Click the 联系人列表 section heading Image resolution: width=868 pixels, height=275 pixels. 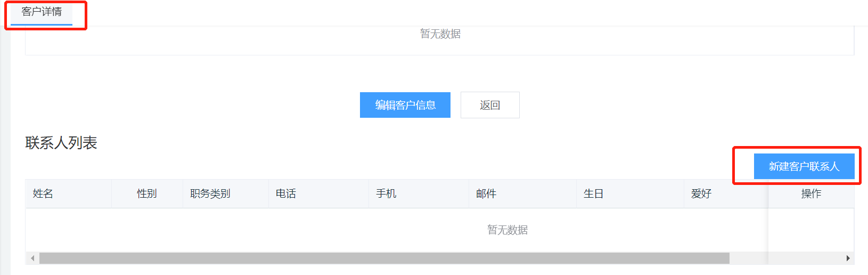click(61, 143)
